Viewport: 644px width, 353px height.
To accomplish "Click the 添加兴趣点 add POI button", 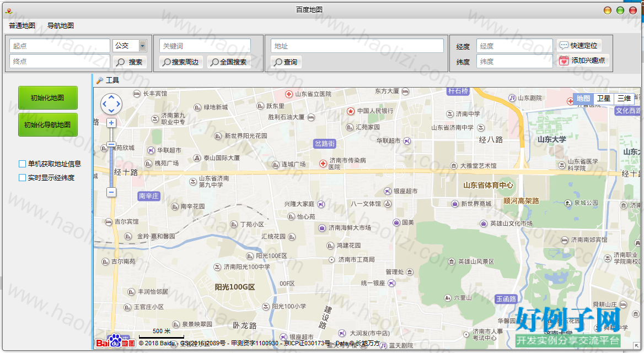I will [582, 60].
